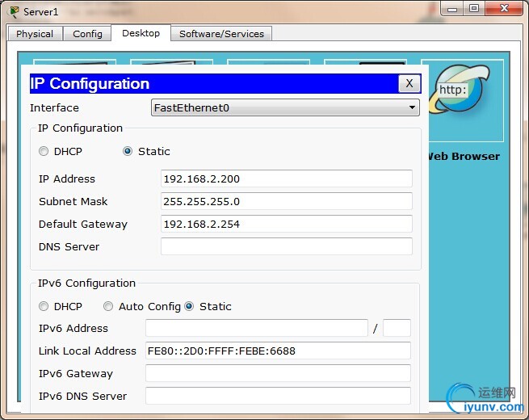Switch to the Desktop tab

pos(141,33)
